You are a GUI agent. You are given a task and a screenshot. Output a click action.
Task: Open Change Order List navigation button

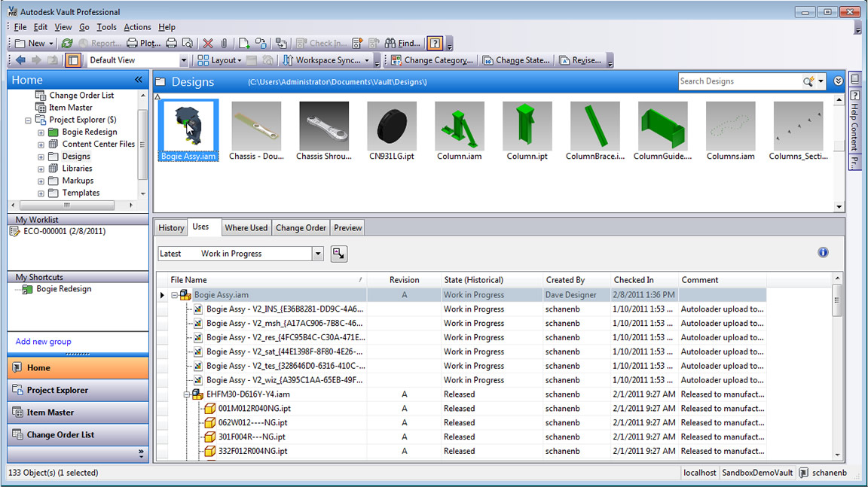(x=78, y=435)
